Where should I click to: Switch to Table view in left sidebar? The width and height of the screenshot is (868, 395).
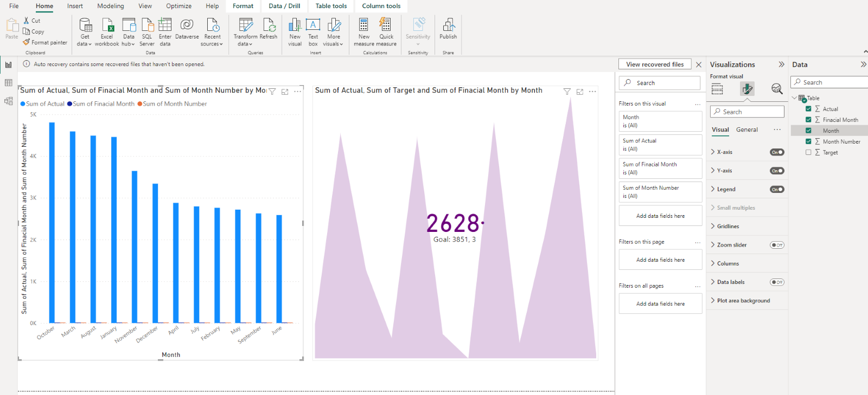click(x=9, y=83)
